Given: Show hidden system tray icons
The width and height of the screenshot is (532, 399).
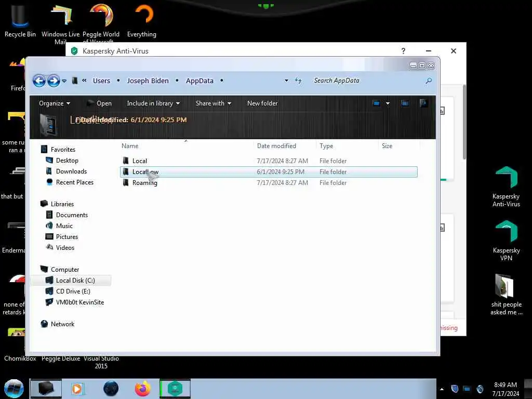Looking at the screenshot, I should 442,389.
